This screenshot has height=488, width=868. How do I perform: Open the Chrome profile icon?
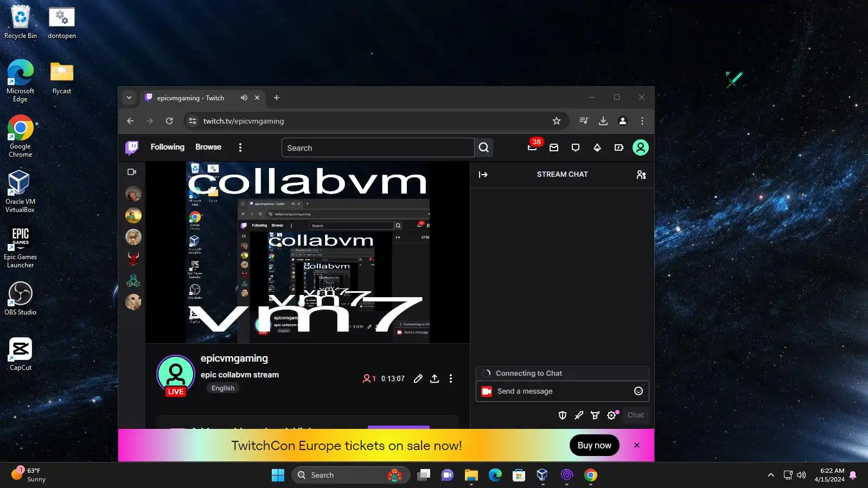pos(623,121)
